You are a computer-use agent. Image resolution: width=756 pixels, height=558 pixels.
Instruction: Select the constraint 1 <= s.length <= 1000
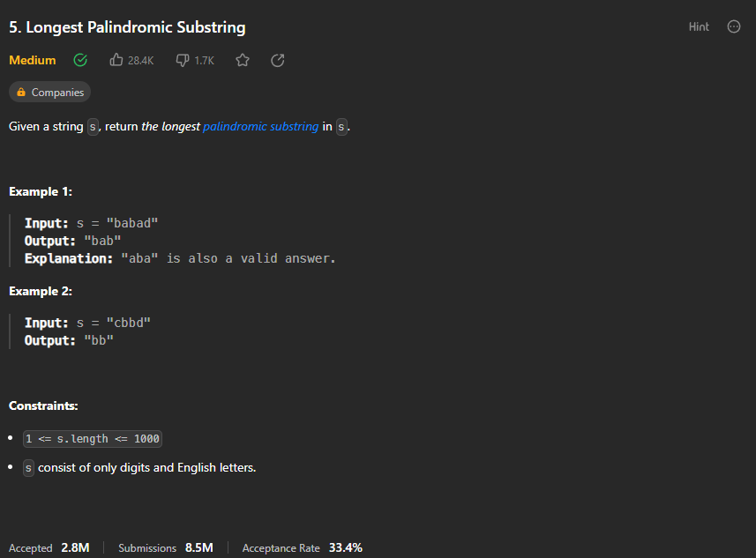pyautogui.click(x=92, y=438)
